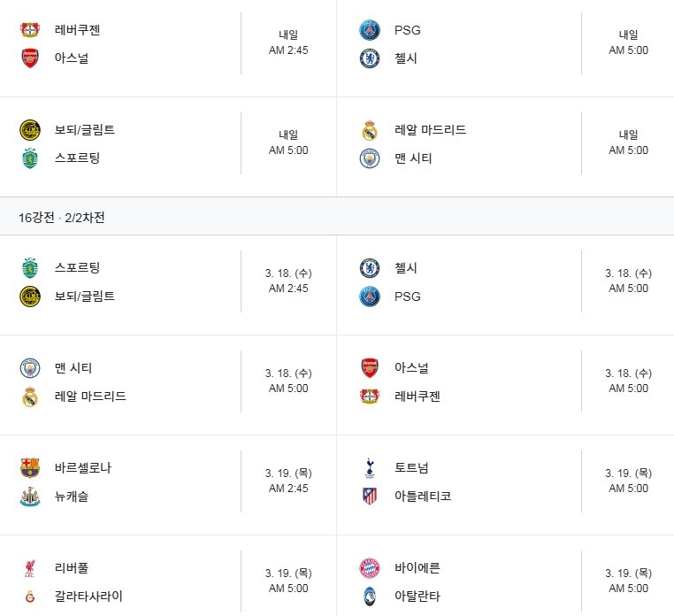This screenshot has width=674, height=616.
Task: Click the Bayern Munich logo
Action: point(370,568)
